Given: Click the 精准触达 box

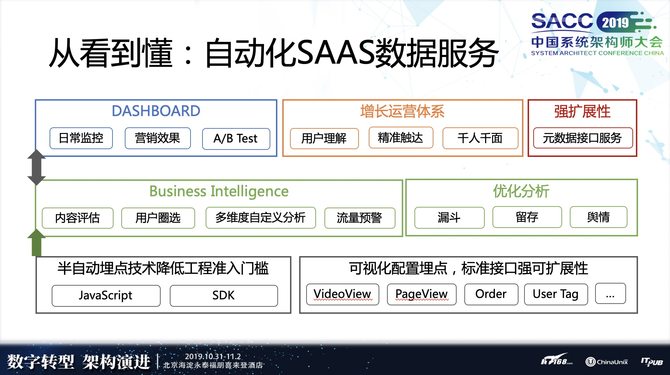Looking at the screenshot, I should (401, 138).
